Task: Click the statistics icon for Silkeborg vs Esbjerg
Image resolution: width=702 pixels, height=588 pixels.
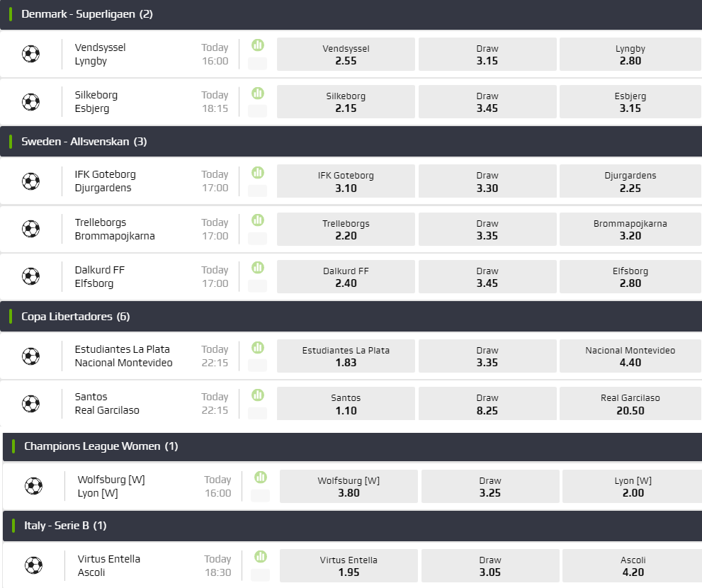Action: tap(258, 93)
